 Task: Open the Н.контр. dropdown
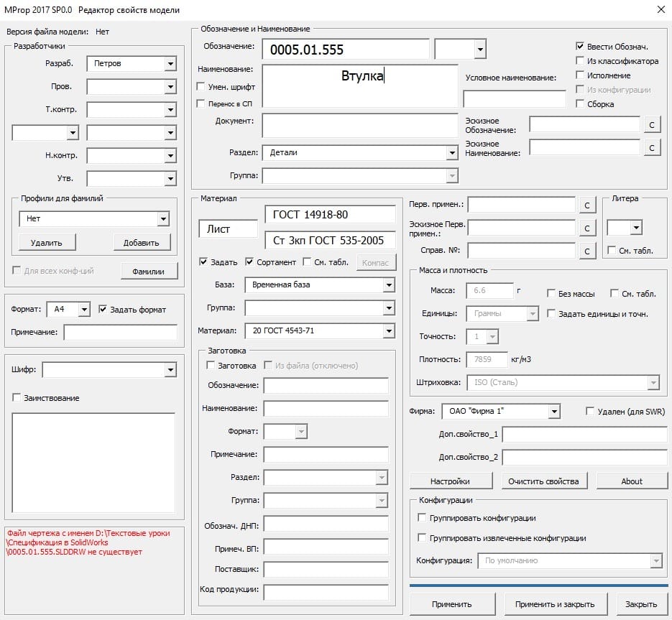(x=170, y=155)
